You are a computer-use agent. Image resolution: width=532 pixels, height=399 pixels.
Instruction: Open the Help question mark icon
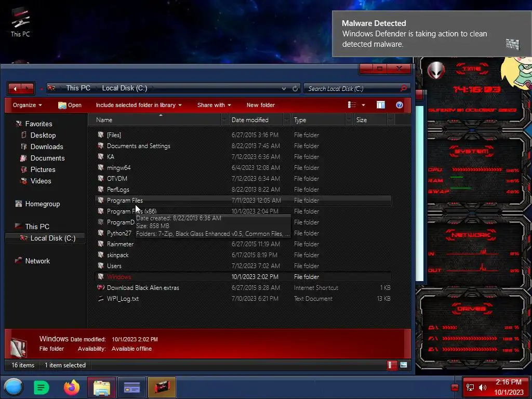(400, 105)
